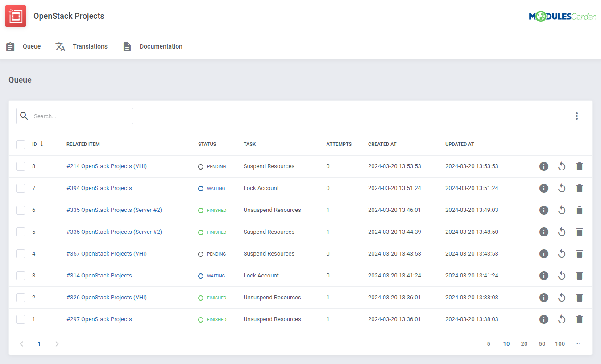The image size is (601, 364).
Task: Open the info icon for item 3
Action: (x=543, y=275)
